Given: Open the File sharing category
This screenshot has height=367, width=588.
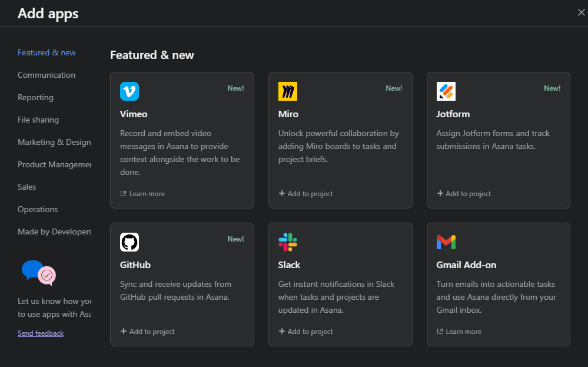Looking at the screenshot, I should (38, 120).
